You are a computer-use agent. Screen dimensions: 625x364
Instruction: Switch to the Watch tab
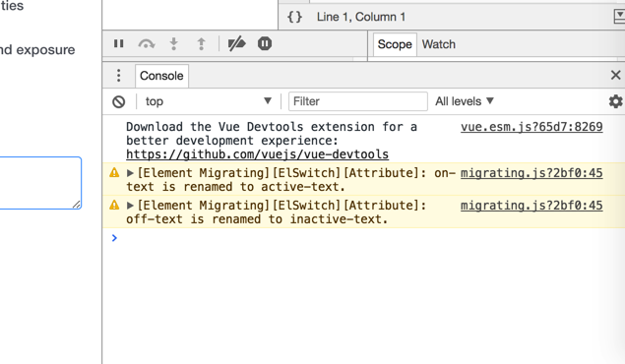coord(438,44)
